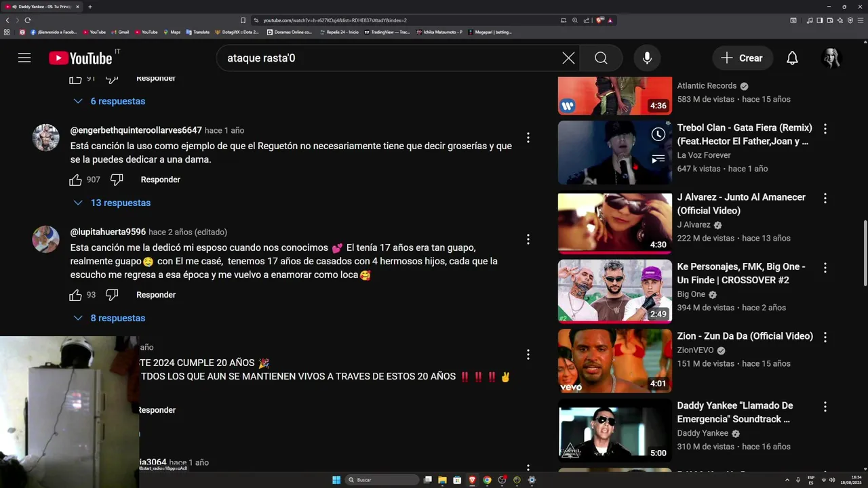Image resolution: width=868 pixels, height=488 pixels.
Task: Start voice search with the microphone icon
Action: click(647, 58)
